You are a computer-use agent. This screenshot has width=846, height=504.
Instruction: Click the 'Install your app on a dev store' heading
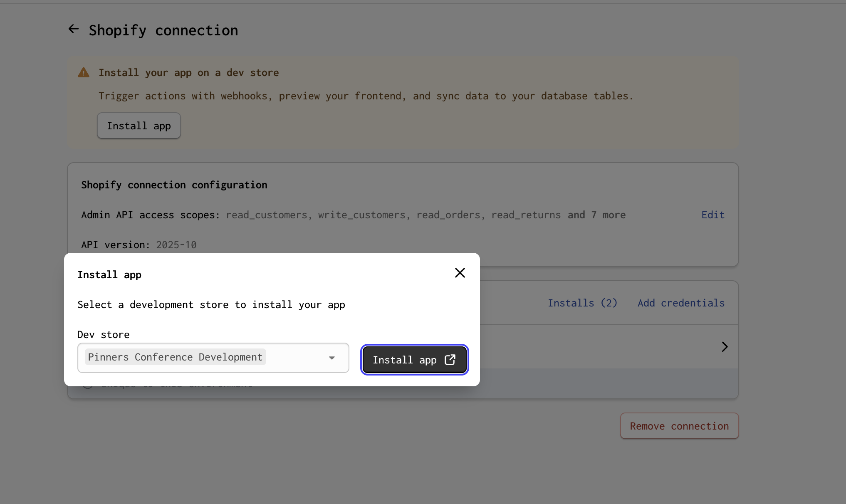point(188,73)
